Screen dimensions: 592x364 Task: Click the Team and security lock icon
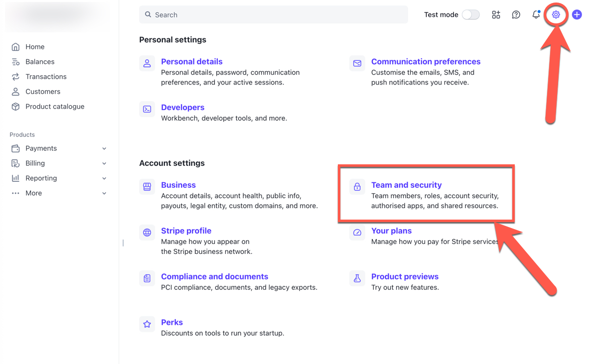pos(357,187)
